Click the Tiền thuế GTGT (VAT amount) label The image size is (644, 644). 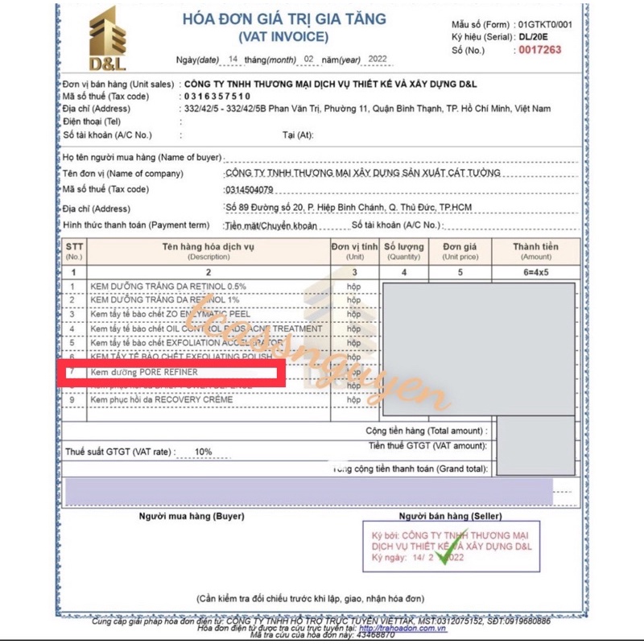(x=427, y=446)
